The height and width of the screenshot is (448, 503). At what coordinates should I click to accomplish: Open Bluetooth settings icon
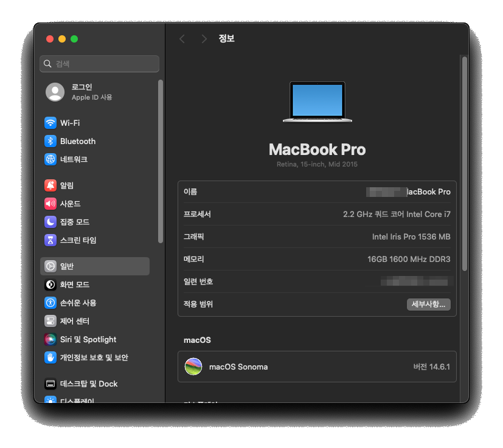click(x=50, y=141)
